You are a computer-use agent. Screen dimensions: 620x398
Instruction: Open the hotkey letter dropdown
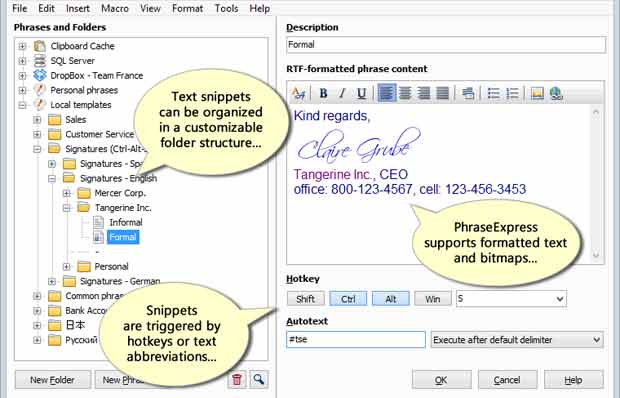click(x=511, y=299)
